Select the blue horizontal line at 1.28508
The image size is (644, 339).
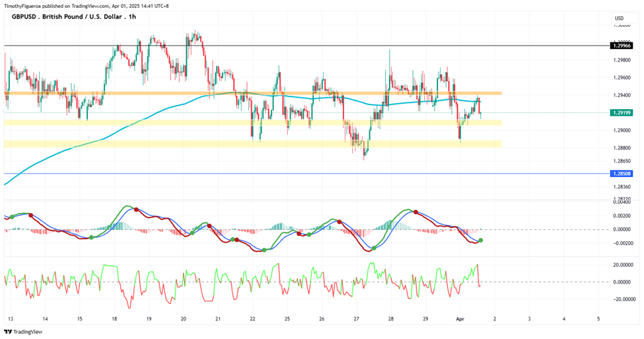[307, 174]
